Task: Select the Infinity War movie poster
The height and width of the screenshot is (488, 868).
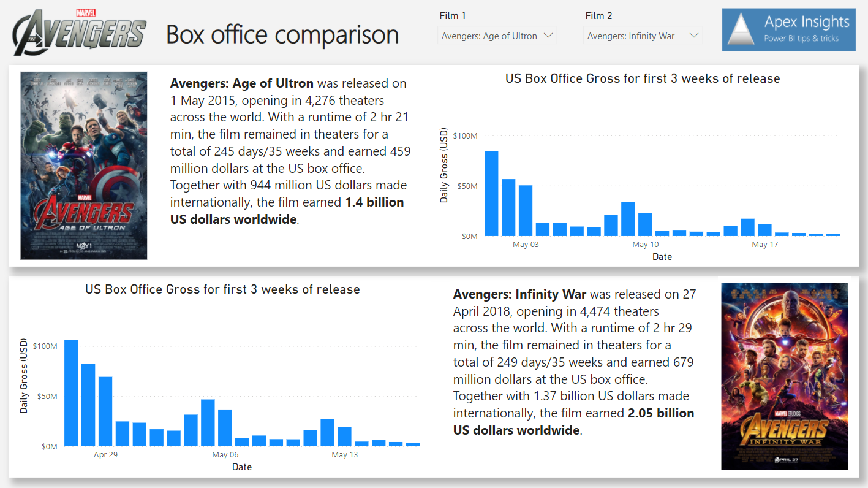Action: click(784, 376)
